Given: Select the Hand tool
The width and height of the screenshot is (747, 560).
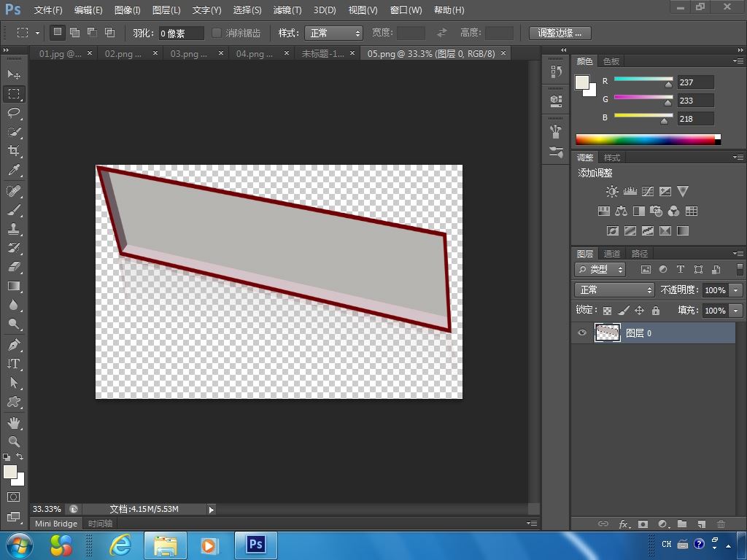Looking at the screenshot, I should pos(14,423).
